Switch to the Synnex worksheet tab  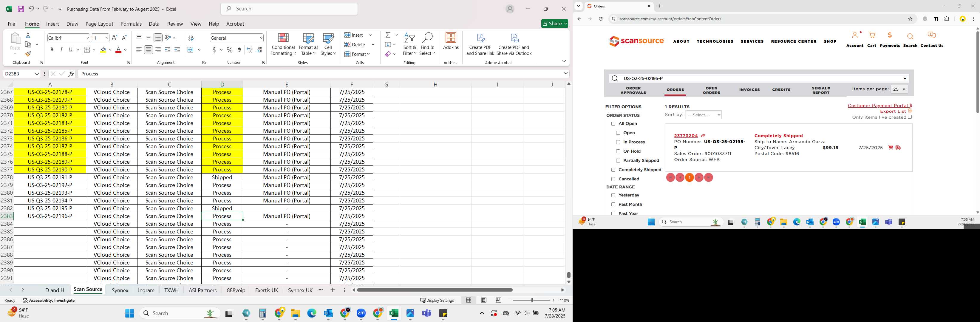120,290
